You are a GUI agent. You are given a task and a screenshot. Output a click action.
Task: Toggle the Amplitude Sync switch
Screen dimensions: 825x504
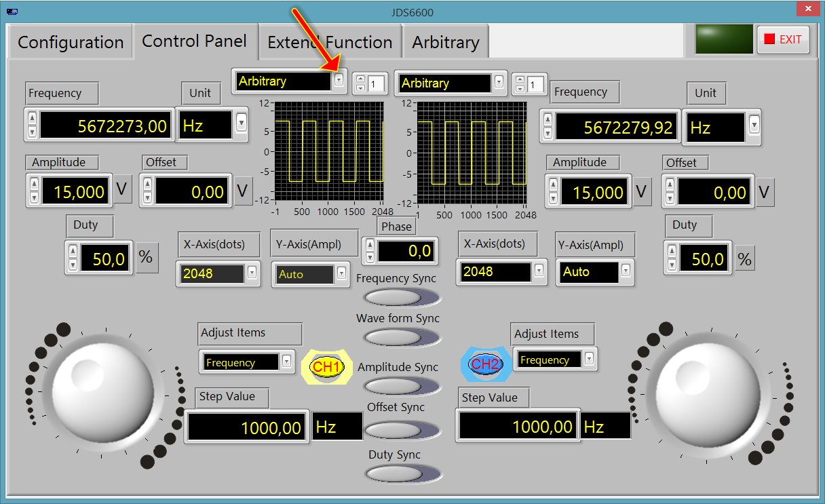(x=402, y=386)
